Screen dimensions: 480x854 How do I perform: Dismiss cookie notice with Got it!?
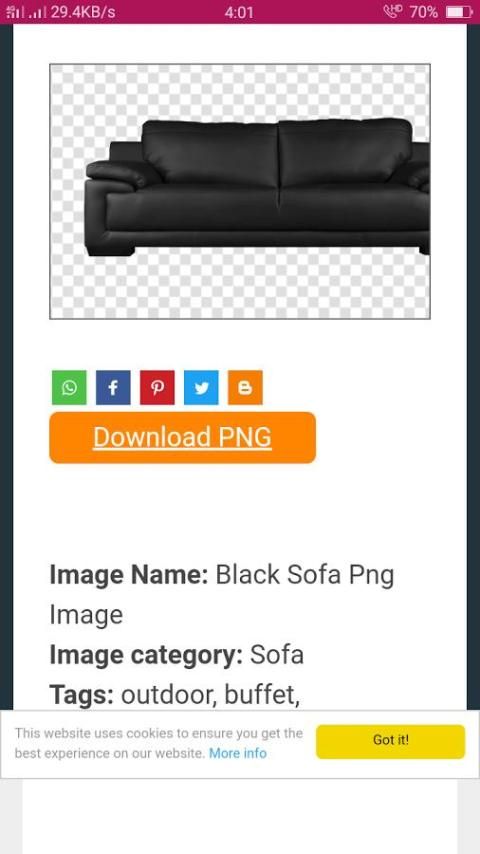[390, 741]
